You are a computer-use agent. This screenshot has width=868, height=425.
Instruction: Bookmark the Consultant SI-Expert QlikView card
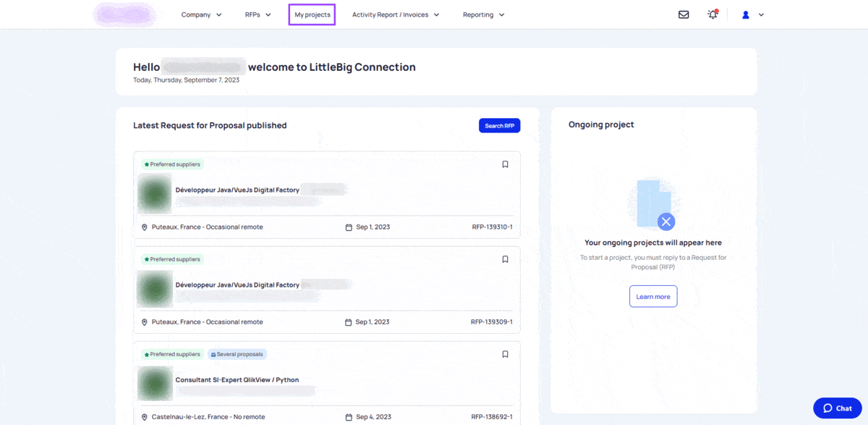pyautogui.click(x=506, y=354)
